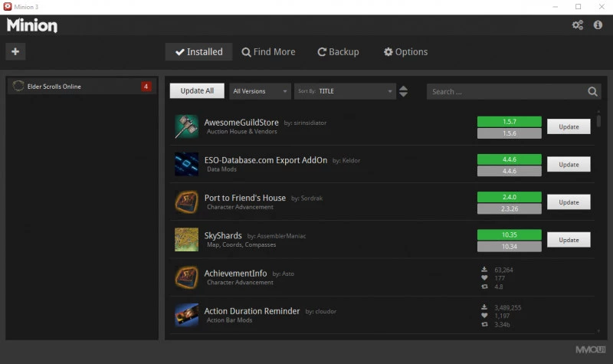Click SkyShards installed version 10.34
This screenshot has width=613, height=364.
(509, 246)
